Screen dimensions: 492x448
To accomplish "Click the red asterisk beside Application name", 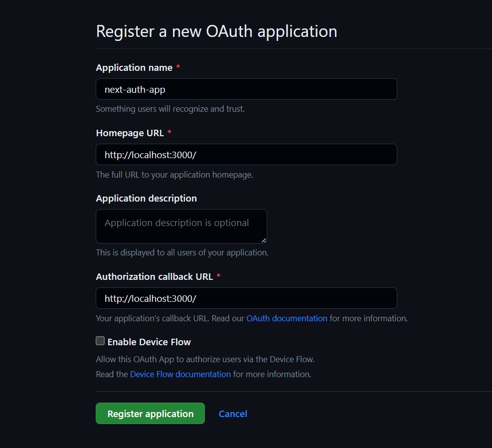I will [x=178, y=67].
